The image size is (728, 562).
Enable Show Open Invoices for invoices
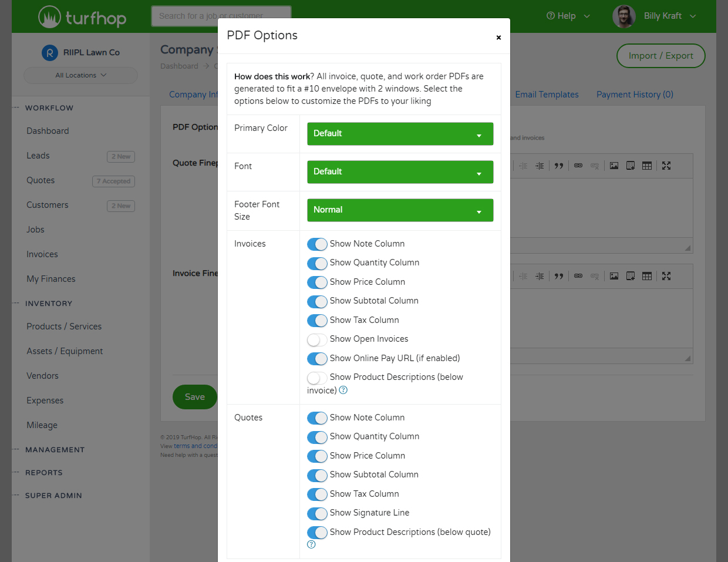[317, 339]
